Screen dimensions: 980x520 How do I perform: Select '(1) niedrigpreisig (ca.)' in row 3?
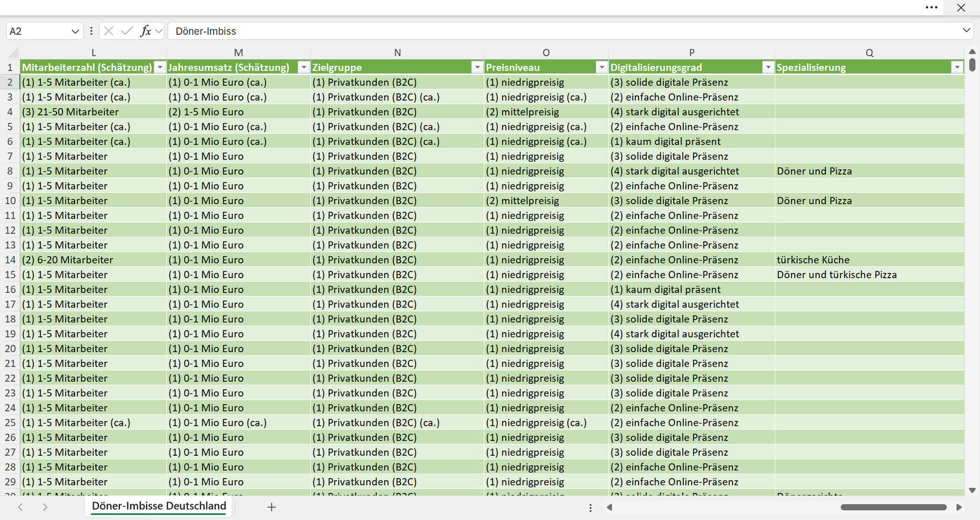click(546, 97)
